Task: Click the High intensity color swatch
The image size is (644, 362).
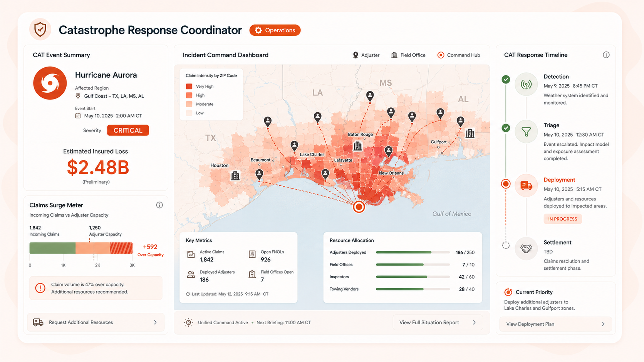Action: (189, 95)
